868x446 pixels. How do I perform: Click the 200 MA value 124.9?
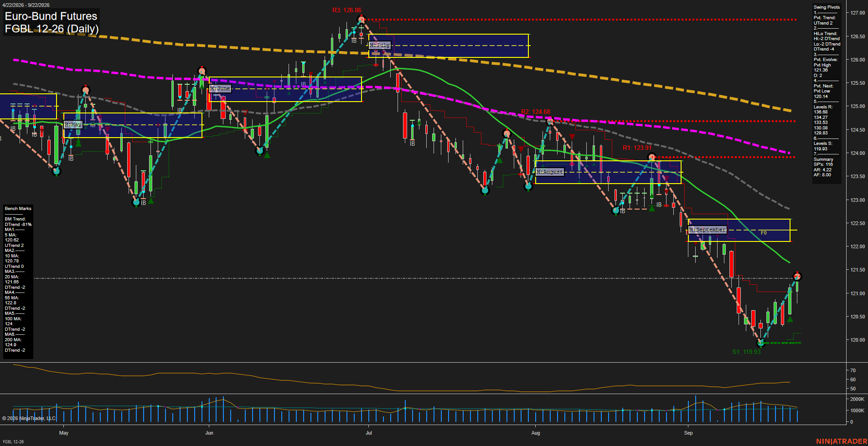pos(10,345)
